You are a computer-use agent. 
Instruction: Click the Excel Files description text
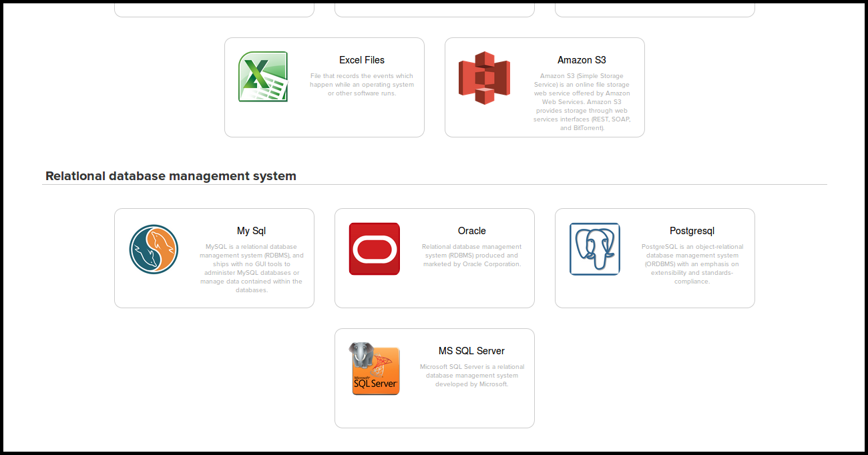[362, 85]
